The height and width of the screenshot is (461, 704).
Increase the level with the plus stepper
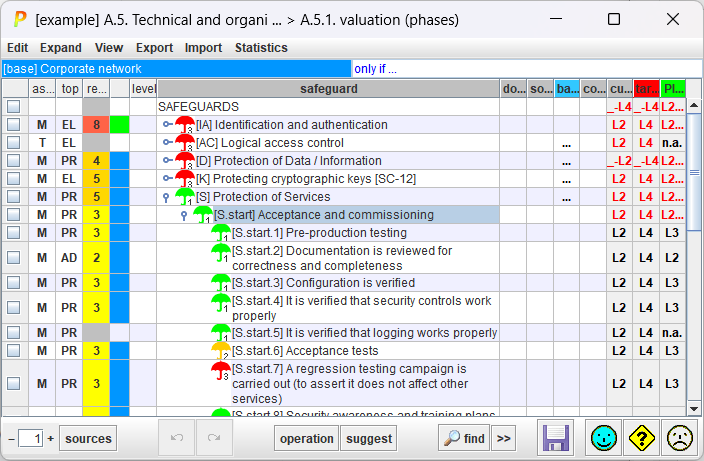coord(51,439)
